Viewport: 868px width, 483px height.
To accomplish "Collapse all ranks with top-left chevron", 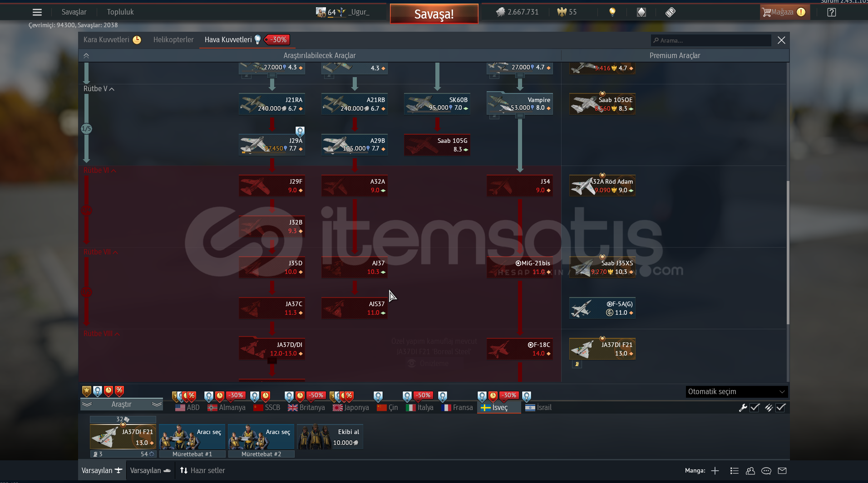I will click(x=86, y=56).
